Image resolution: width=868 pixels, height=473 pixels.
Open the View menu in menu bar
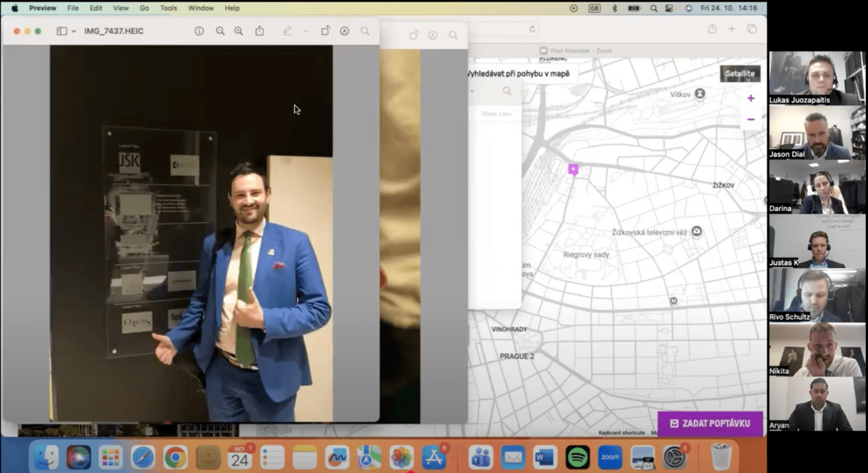(120, 8)
